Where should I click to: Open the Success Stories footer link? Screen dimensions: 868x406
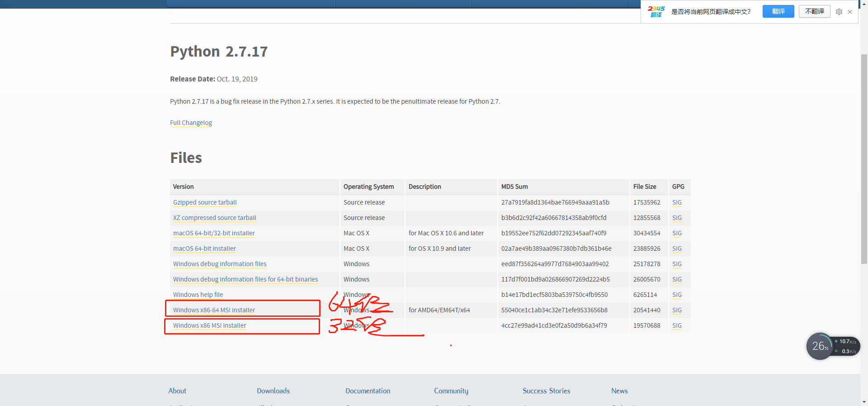(546, 391)
